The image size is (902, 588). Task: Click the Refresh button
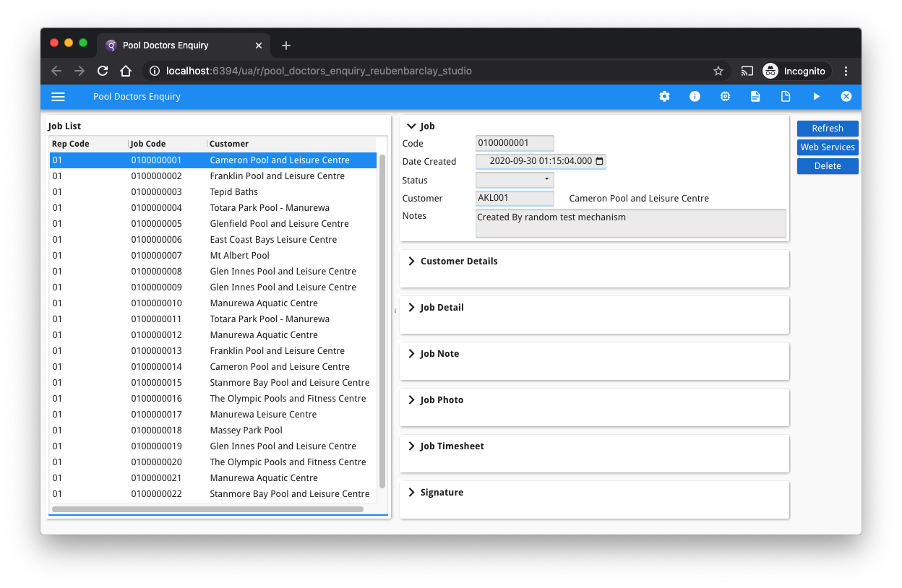(x=828, y=129)
